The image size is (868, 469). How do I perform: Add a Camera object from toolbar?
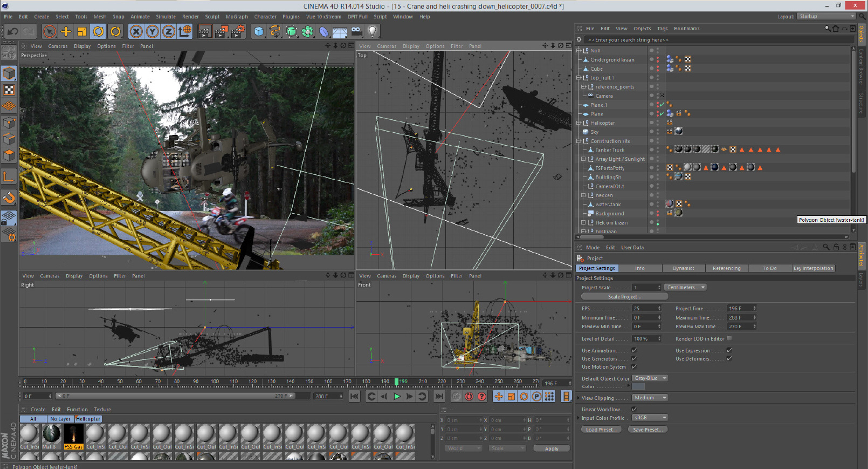[356, 32]
